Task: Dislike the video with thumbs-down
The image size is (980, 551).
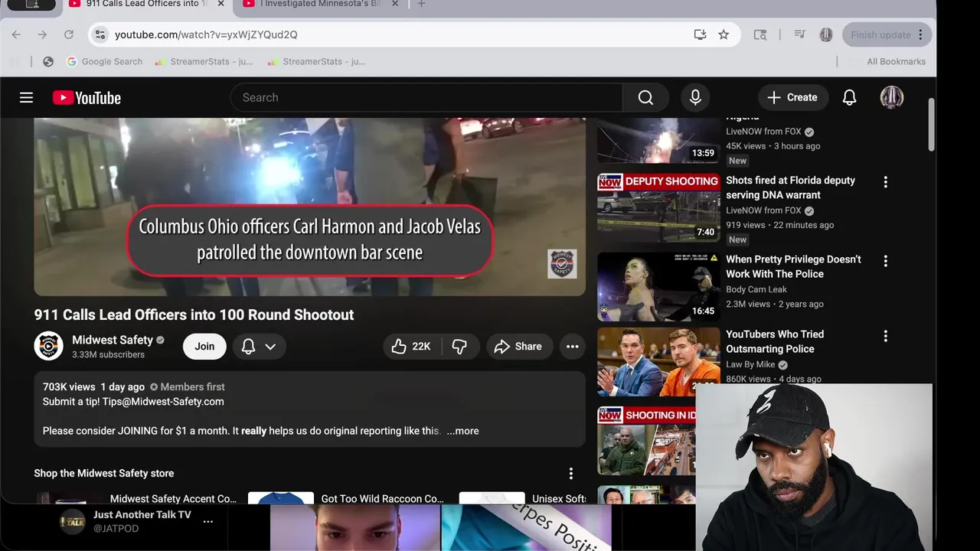Action: (459, 347)
